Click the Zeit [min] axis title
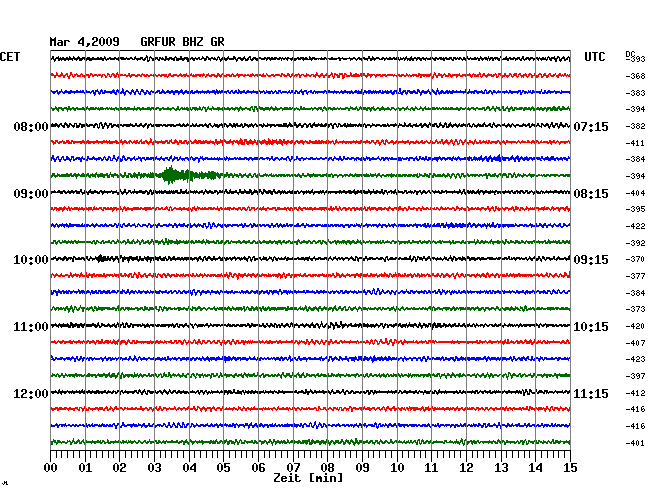Image resolution: width=650 pixels, height=494 pixels. 308,478
